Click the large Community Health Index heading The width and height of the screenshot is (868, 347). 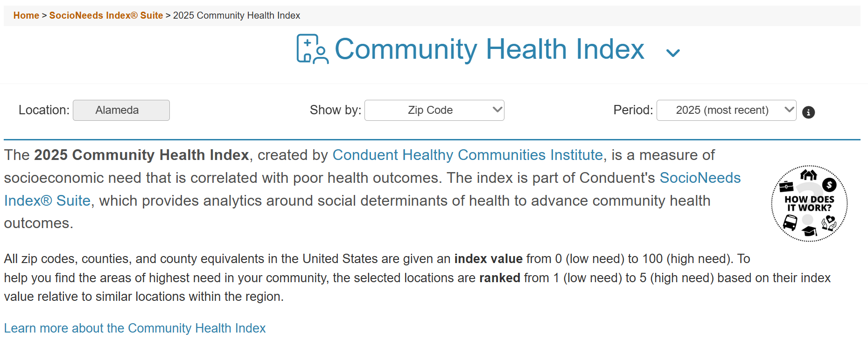click(489, 49)
